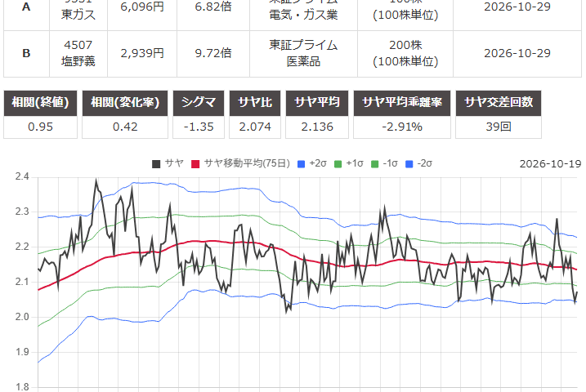Screen dimensions: 586x392
Task: Click the 9.72倍 ratio cell
Action: (213, 53)
